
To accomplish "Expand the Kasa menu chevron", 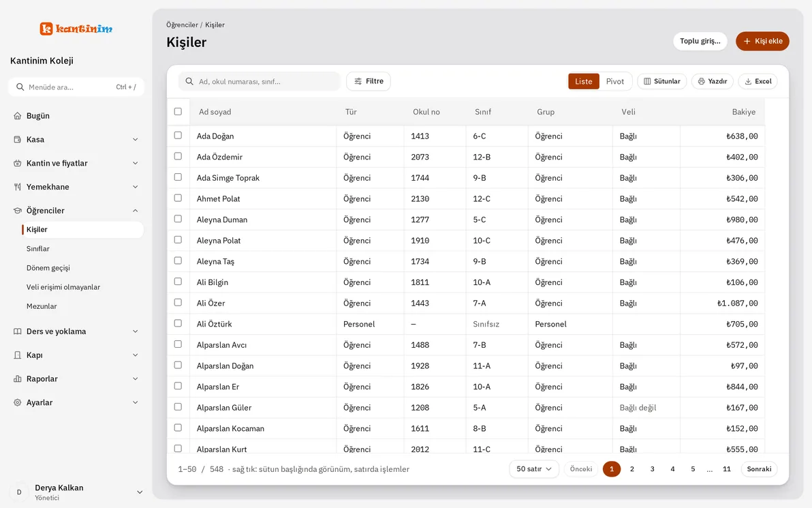I will point(135,139).
